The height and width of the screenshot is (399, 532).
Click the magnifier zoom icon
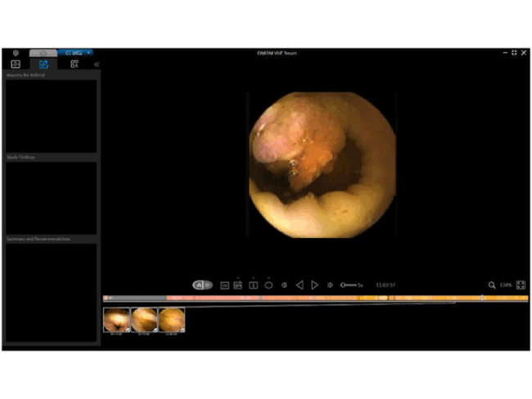pyautogui.click(x=492, y=285)
